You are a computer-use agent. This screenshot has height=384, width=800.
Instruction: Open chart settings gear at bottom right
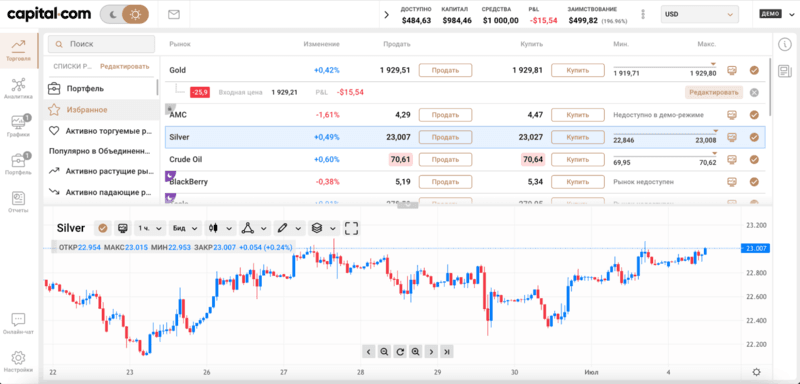[x=757, y=372]
